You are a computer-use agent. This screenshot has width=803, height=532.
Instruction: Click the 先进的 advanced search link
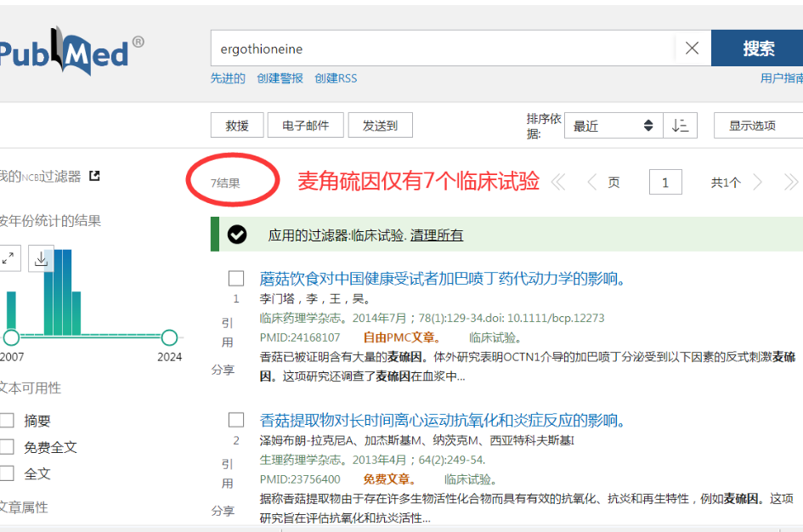pos(228,78)
